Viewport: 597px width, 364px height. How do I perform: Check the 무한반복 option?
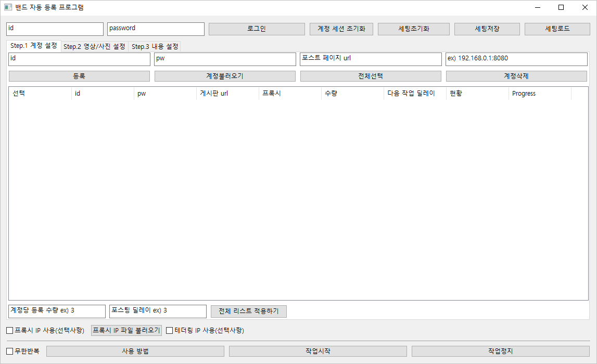pos(10,351)
